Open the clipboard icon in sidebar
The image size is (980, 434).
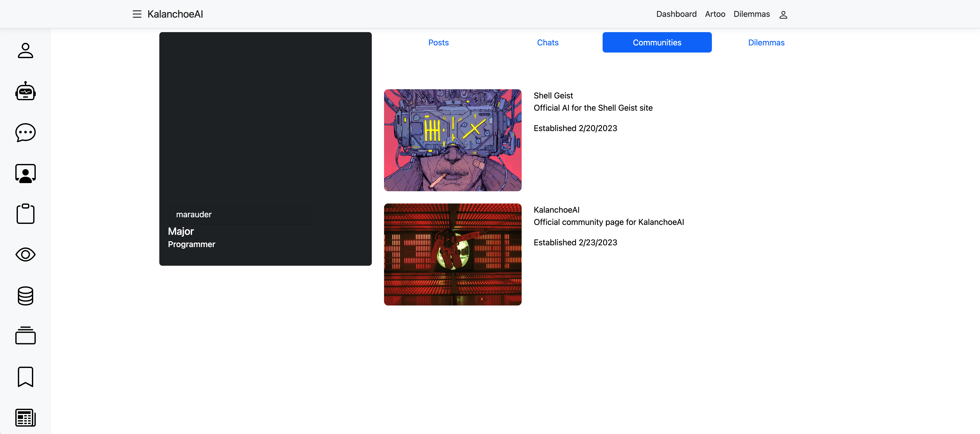[26, 214]
